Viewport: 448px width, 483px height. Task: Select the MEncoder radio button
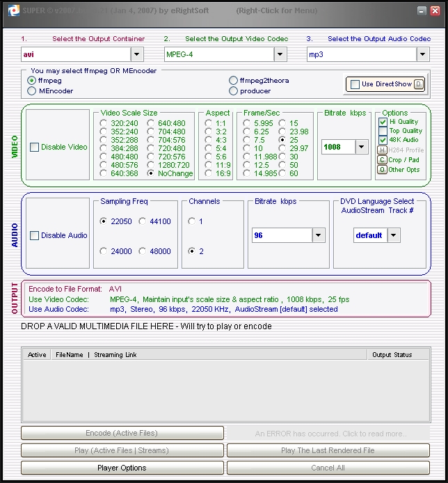[x=31, y=91]
